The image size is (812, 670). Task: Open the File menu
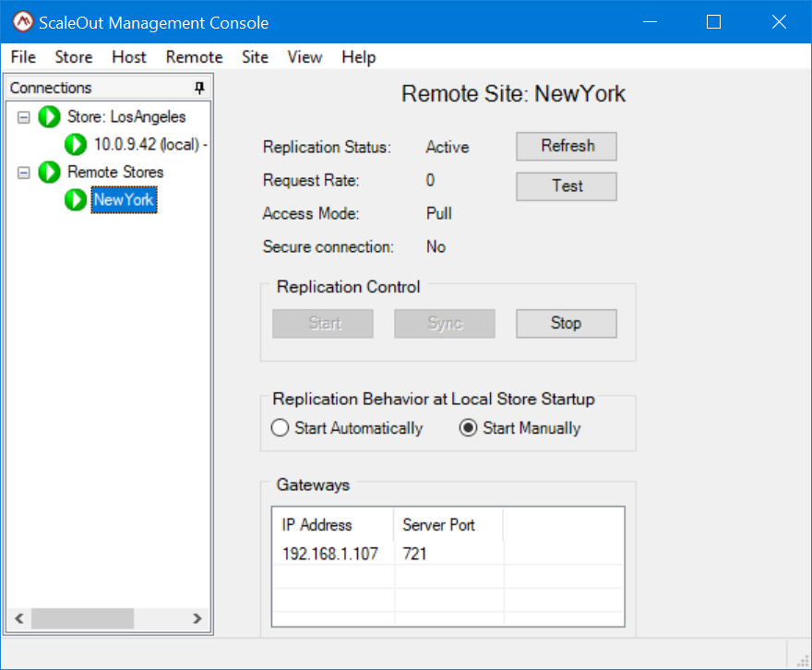tap(23, 57)
